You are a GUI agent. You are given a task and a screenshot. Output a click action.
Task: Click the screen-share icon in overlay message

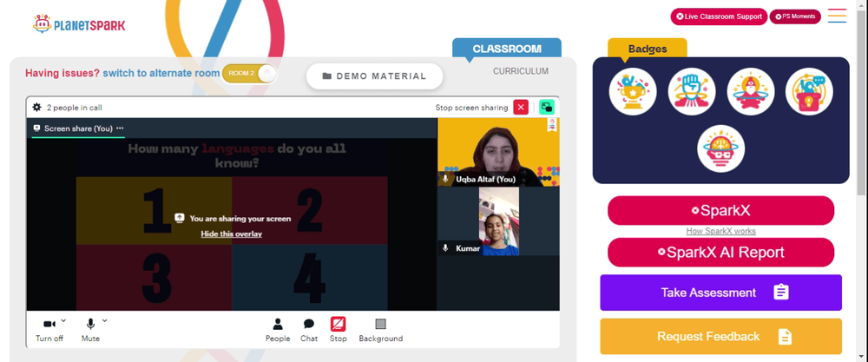[x=180, y=218]
